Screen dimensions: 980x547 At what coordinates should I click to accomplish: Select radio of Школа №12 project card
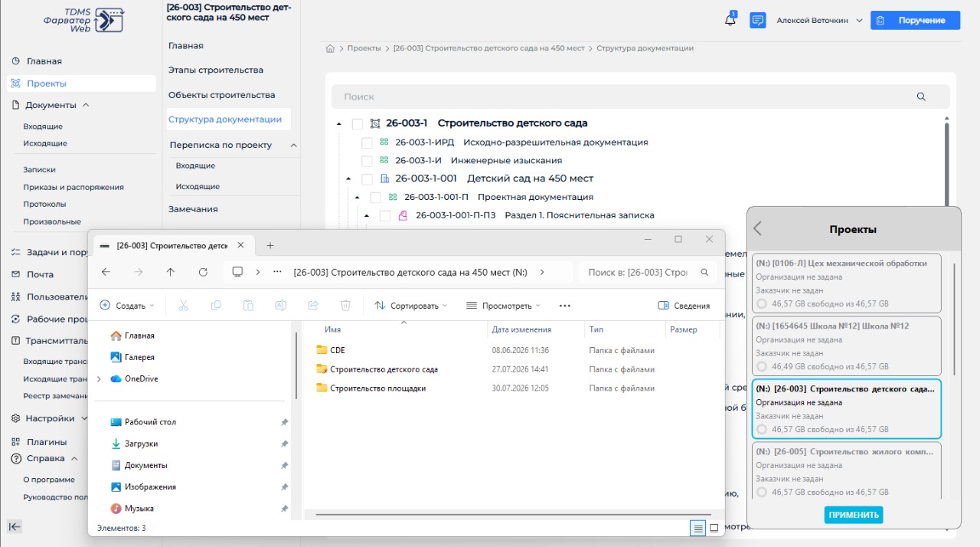pyautogui.click(x=762, y=367)
